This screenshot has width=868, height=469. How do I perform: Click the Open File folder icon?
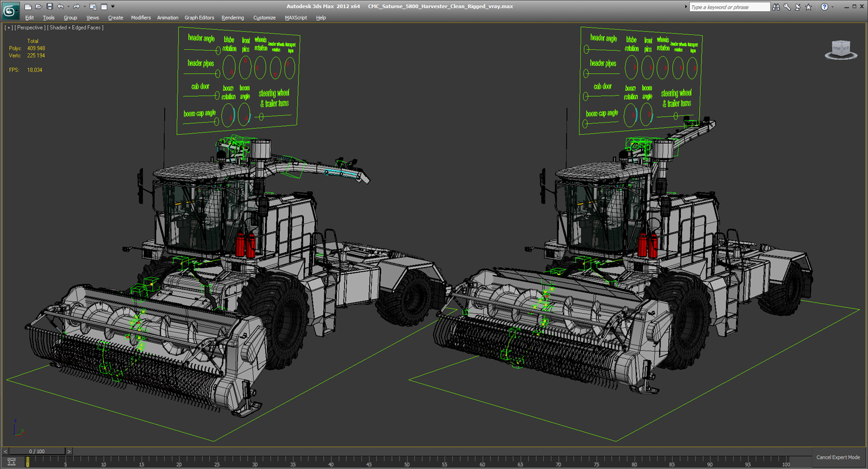tap(39, 6)
